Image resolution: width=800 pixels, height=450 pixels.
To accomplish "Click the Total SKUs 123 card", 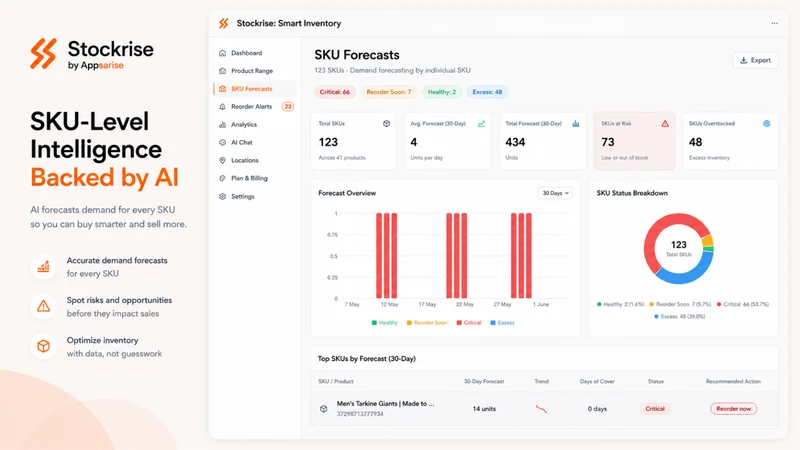I will tap(353, 141).
